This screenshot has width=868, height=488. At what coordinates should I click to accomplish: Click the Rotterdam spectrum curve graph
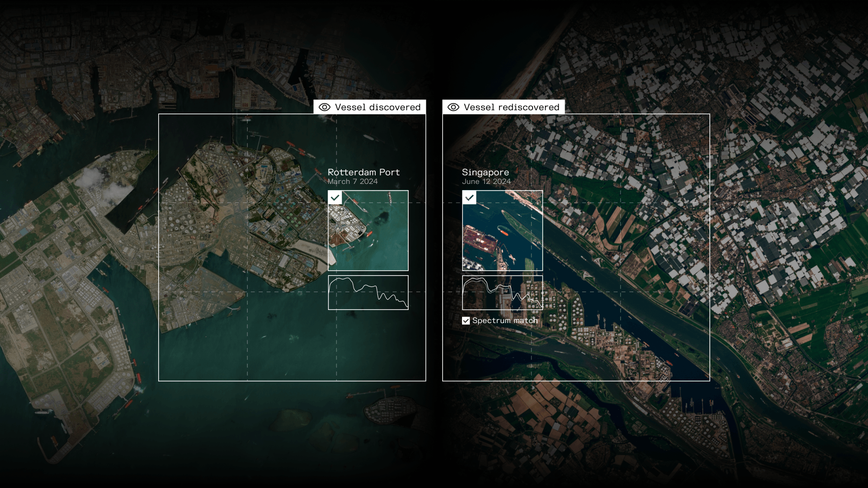click(x=368, y=293)
